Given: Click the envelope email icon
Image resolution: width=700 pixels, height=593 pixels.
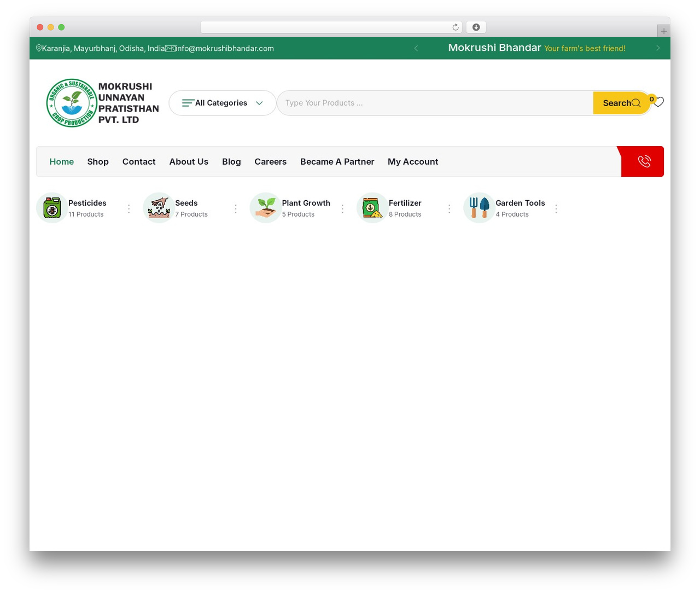Looking at the screenshot, I should [170, 48].
